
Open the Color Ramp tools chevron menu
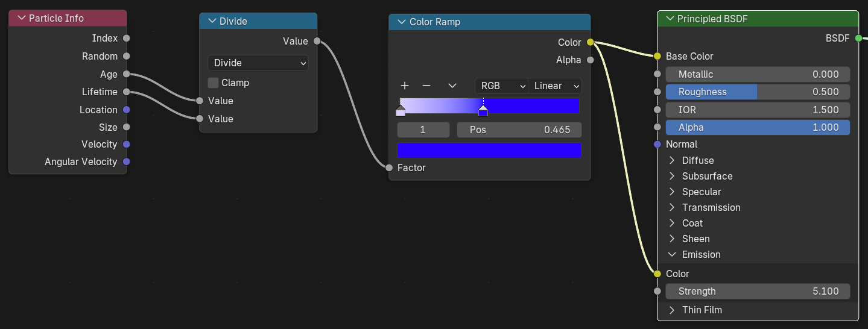[452, 86]
